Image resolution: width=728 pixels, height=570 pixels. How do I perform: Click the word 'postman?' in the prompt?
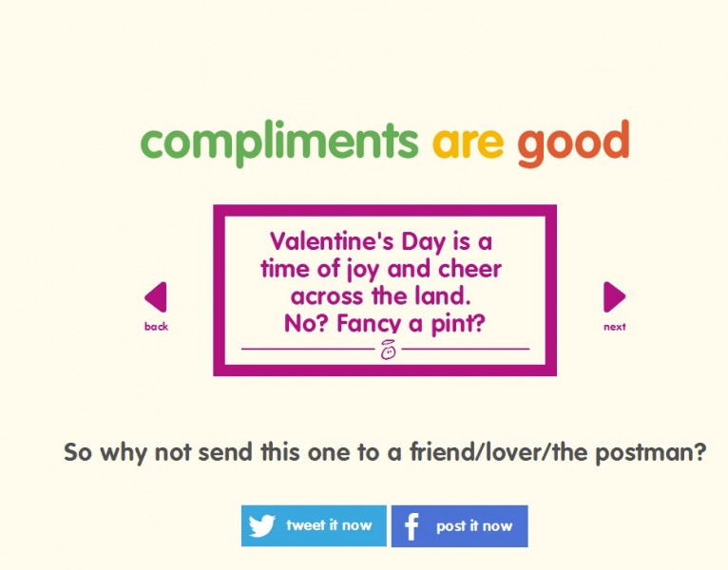pos(651,452)
